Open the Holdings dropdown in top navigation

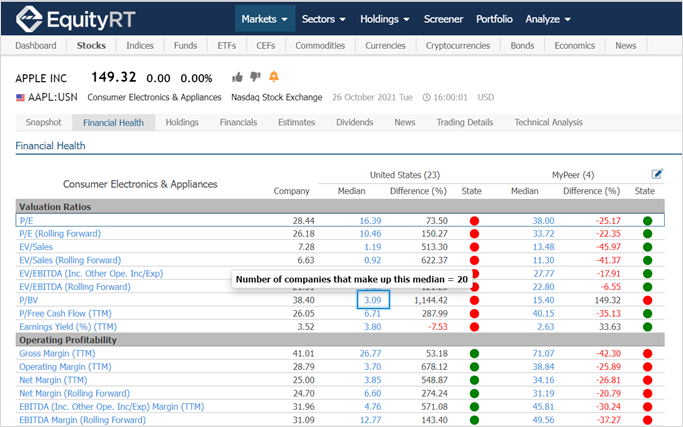coord(385,19)
